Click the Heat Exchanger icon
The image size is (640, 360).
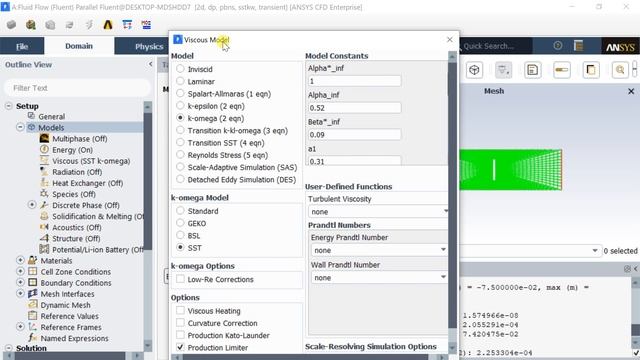[44, 182]
